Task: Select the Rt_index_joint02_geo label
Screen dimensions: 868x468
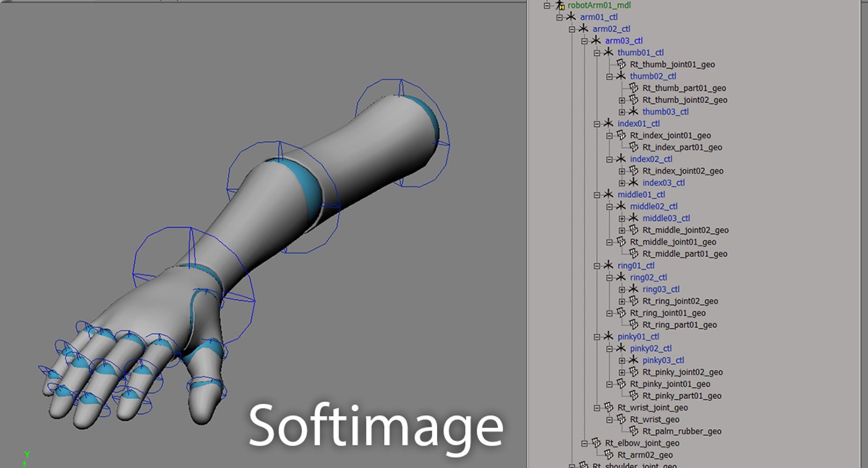Action: pyautogui.click(x=683, y=170)
